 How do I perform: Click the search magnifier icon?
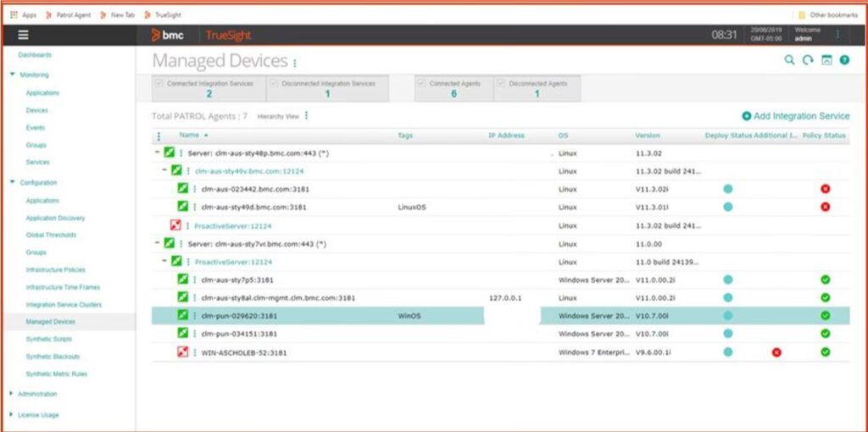789,60
